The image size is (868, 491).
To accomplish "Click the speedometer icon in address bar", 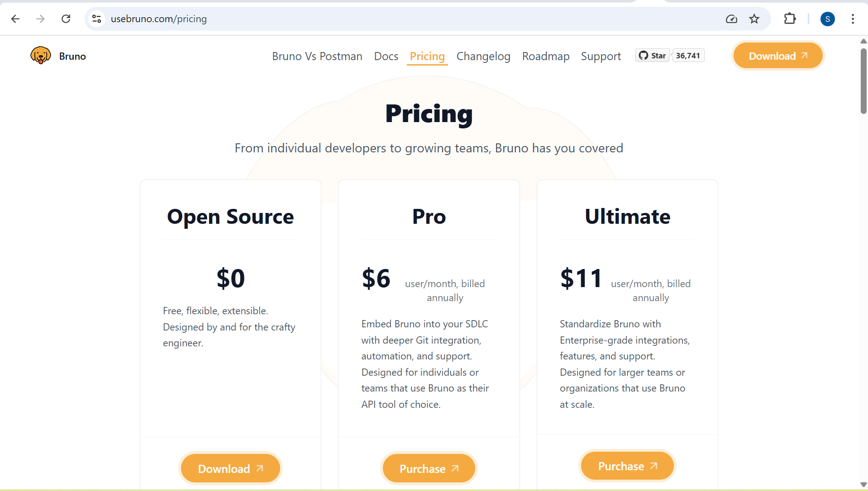I will 731,19.
